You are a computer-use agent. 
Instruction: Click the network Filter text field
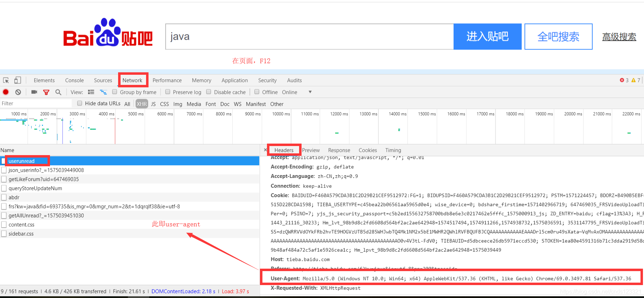pos(36,103)
